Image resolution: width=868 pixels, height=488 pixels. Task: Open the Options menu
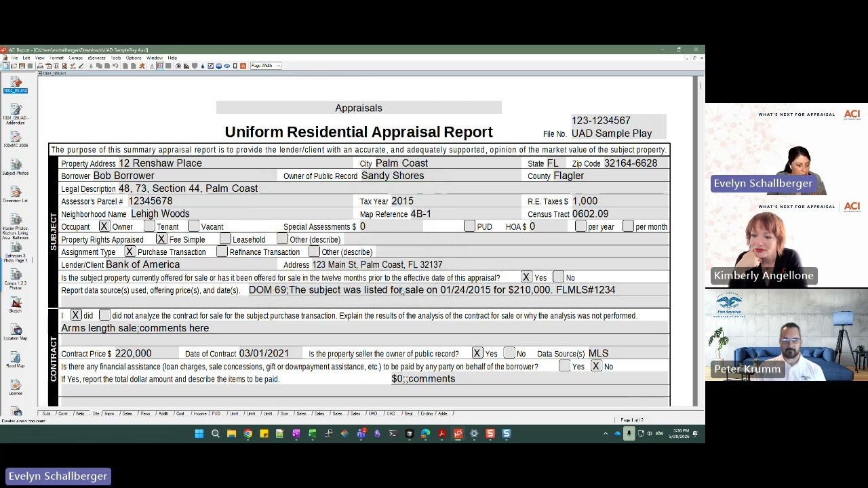[x=134, y=58]
